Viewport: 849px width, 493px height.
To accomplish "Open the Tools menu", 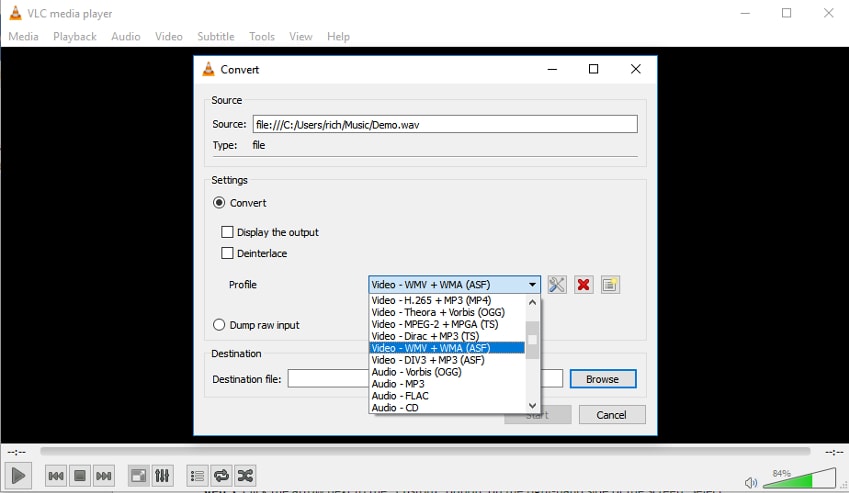I will click(x=262, y=36).
